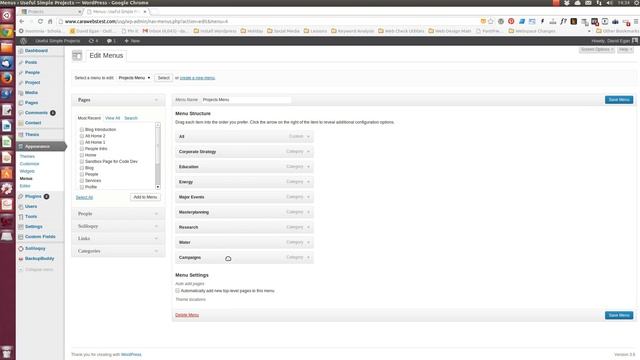
Task: Switch to the Search tab in Pages
Action: click(131, 118)
